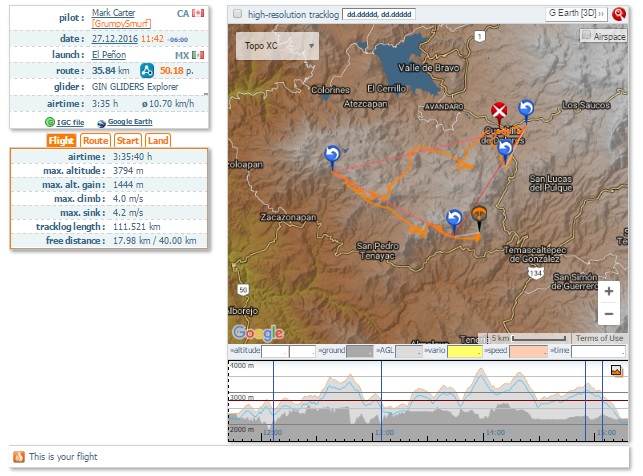Open the Land tab

pos(158,141)
